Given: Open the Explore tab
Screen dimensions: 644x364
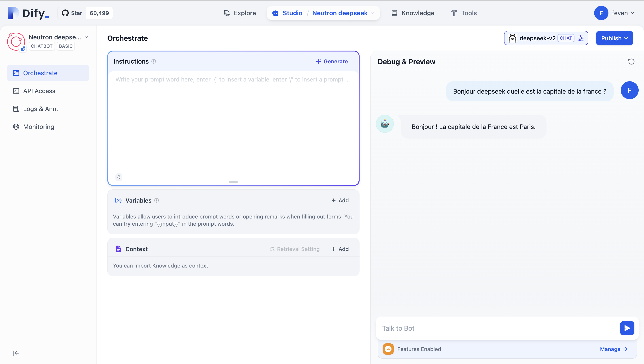Looking at the screenshot, I should 240,13.
